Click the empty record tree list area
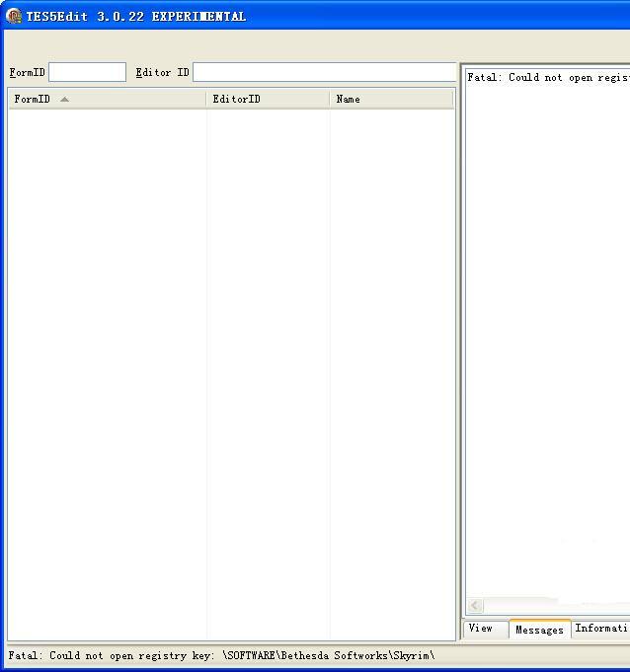 click(231, 375)
